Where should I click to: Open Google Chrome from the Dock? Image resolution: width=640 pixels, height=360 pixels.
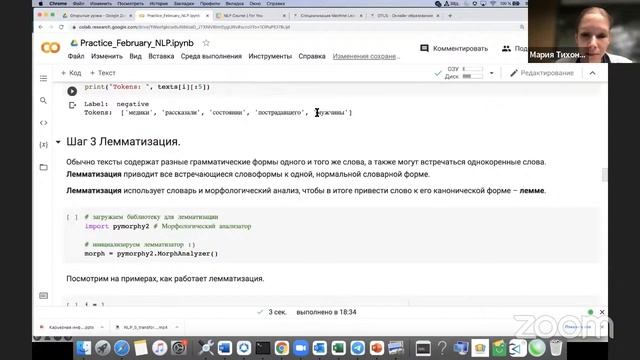pyautogui.click(x=282, y=348)
